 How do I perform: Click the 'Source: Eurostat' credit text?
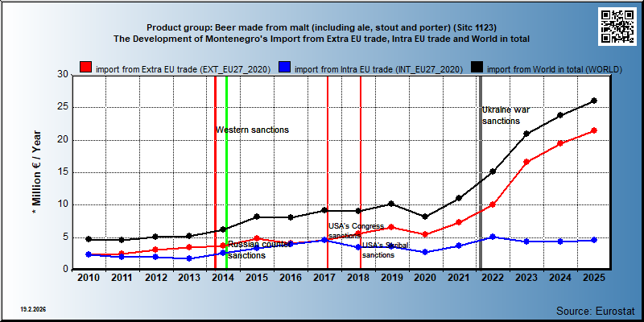pyautogui.click(x=595, y=311)
